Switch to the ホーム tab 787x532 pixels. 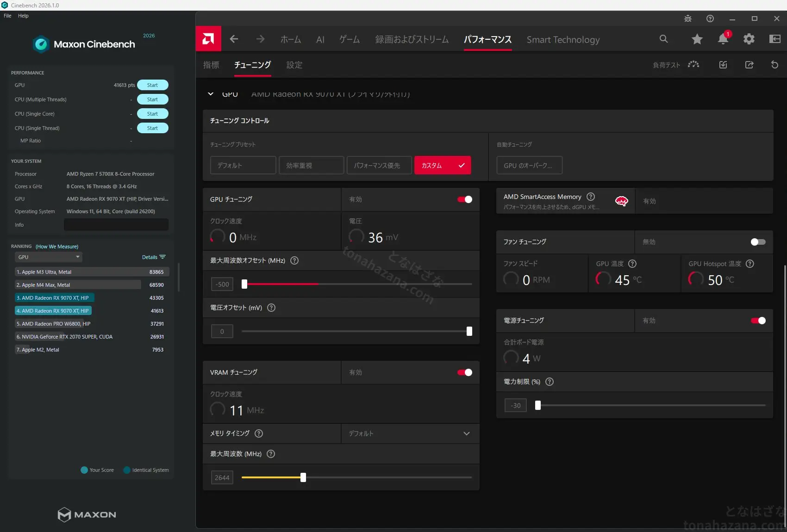click(x=291, y=40)
